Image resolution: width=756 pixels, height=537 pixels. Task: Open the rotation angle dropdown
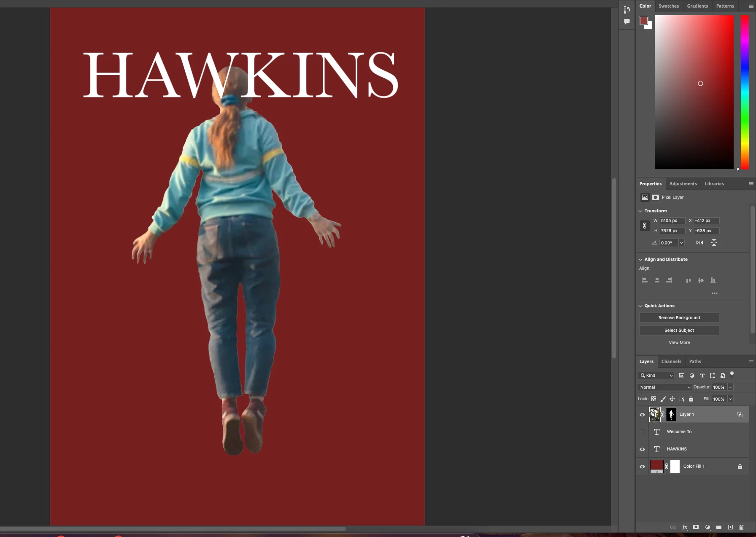click(681, 243)
